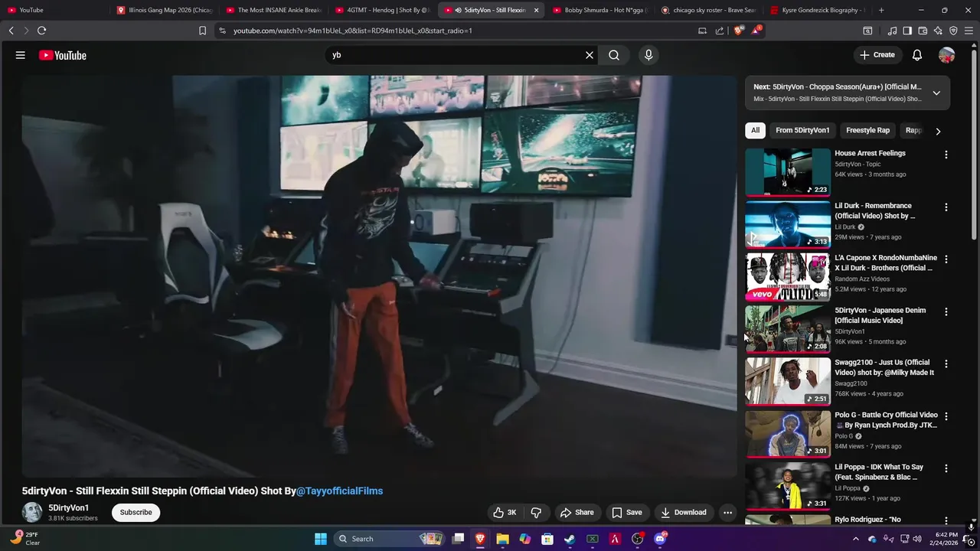Screen dimensions: 980x551
Task: Open the browser main menu icon
Action: (x=969, y=31)
